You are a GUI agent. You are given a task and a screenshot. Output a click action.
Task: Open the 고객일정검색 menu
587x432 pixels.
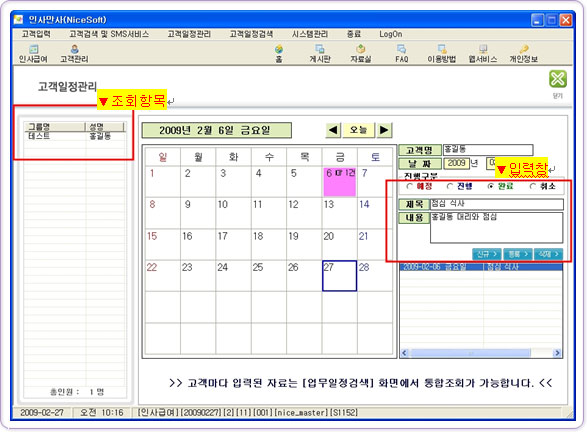(x=251, y=34)
